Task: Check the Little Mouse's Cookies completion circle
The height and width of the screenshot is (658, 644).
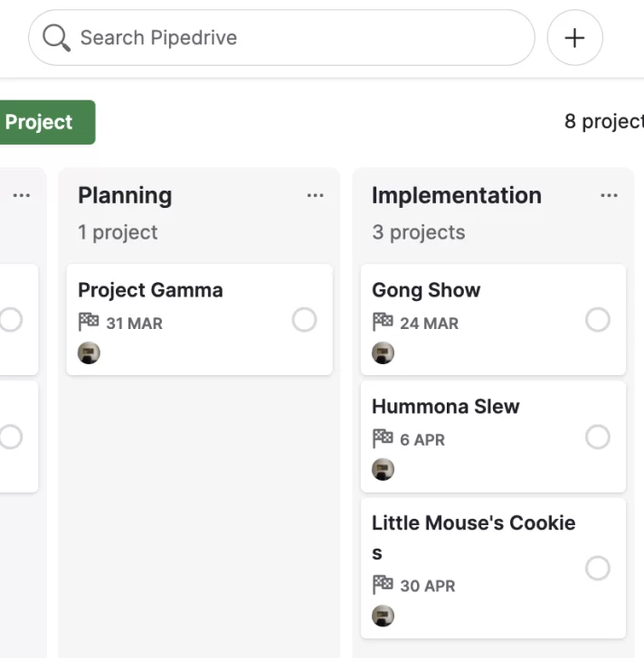Action: (x=597, y=569)
